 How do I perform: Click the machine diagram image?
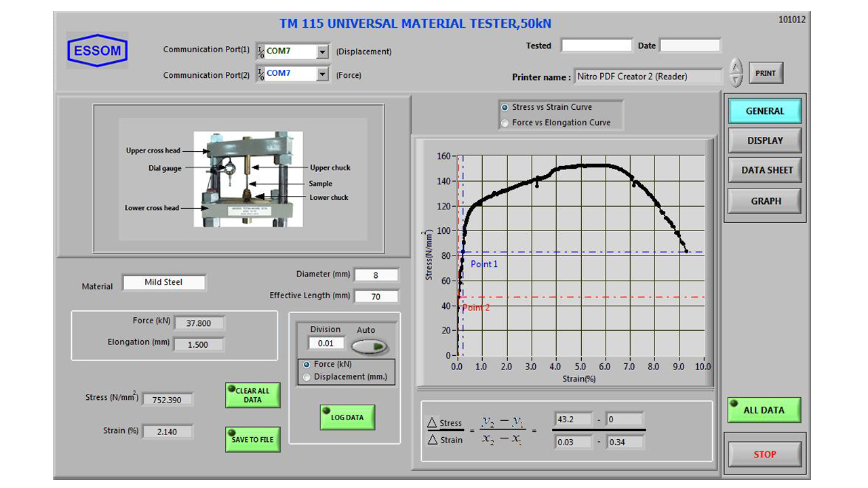(x=248, y=179)
